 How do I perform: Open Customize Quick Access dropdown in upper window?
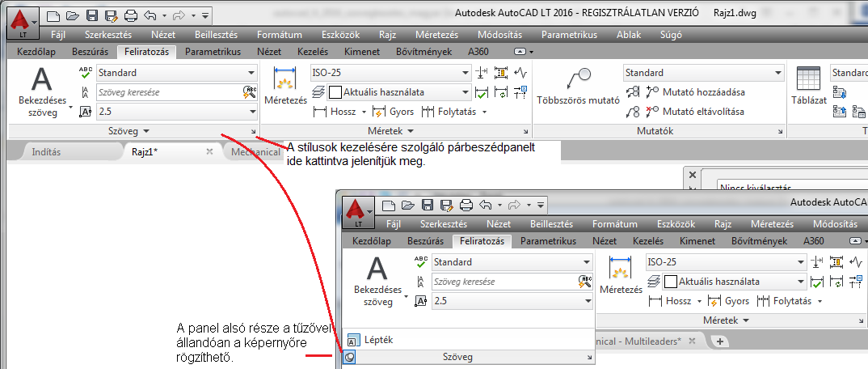click(205, 15)
